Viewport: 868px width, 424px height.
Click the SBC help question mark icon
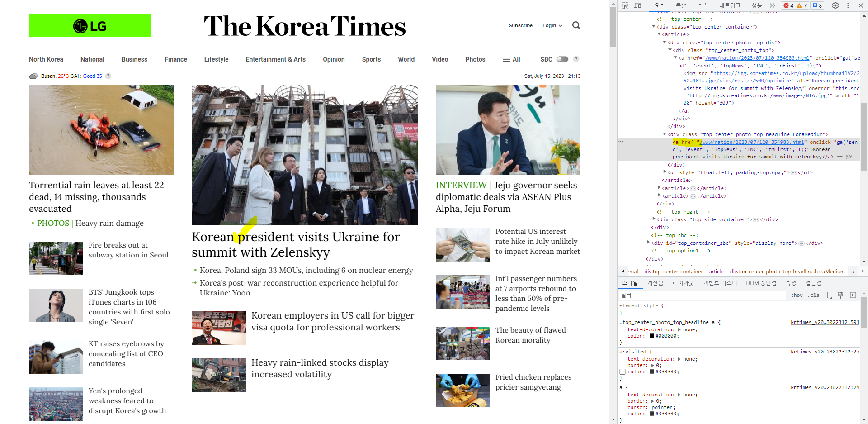(x=576, y=59)
